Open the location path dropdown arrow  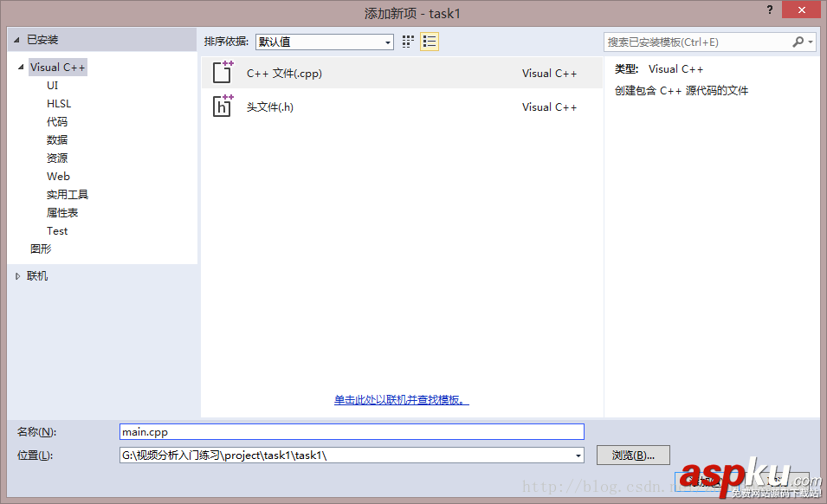coord(578,456)
